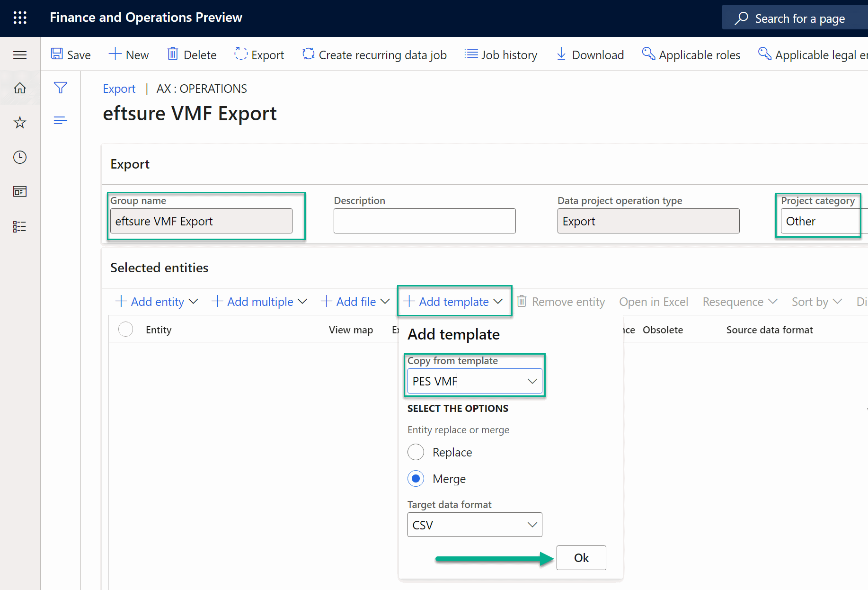This screenshot has width=868, height=590.
Task: Click the Source data format column header
Action: (770, 330)
